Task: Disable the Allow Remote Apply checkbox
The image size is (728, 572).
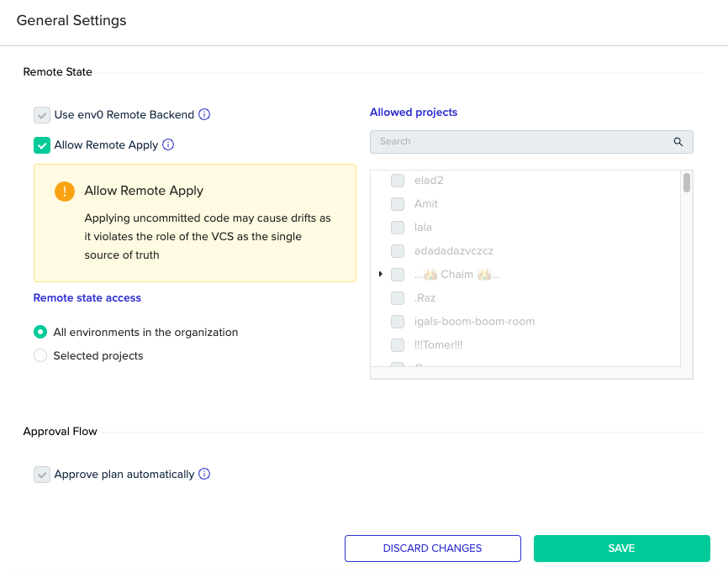Action: pyautogui.click(x=41, y=144)
